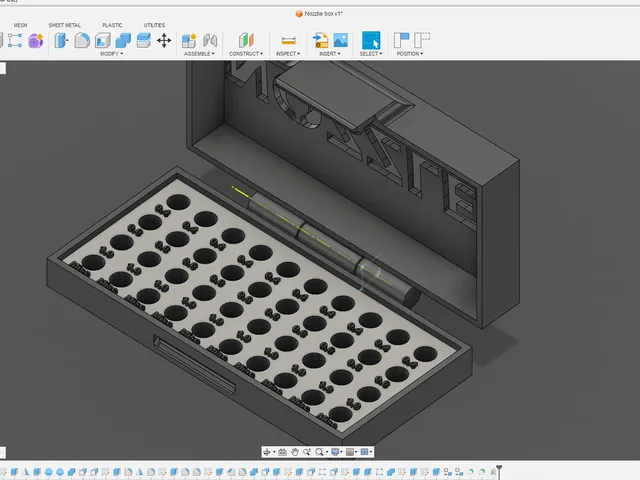640x480 pixels.
Task: Switch to the SHEET METAL tab
Action: click(x=64, y=25)
